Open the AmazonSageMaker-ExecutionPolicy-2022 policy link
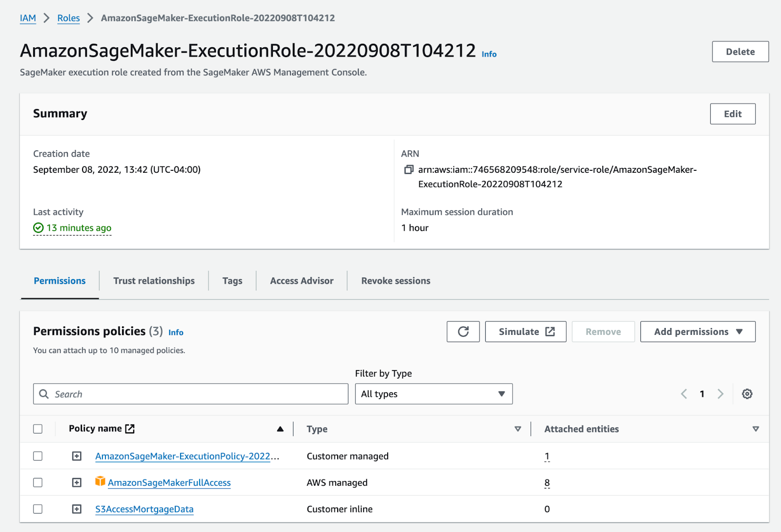Image resolution: width=781 pixels, height=532 pixels. pyautogui.click(x=187, y=456)
